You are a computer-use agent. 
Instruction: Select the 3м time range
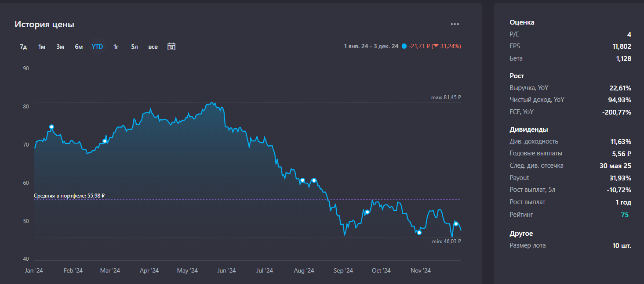pyautogui.click(x=60, y=47)
